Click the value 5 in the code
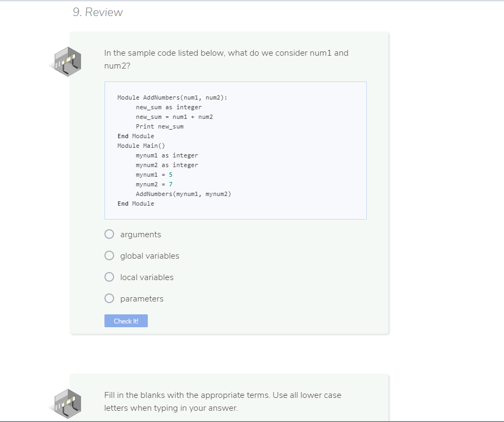This screenshot has height=422, width=504. click(170, 175)
